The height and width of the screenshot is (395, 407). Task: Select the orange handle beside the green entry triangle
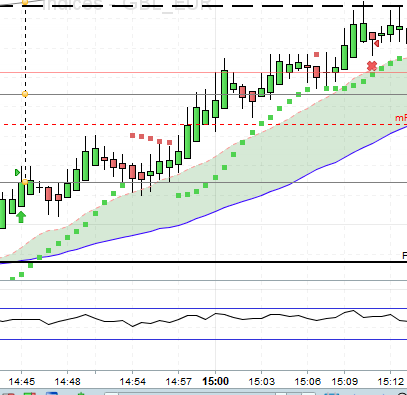coord(25,182)
